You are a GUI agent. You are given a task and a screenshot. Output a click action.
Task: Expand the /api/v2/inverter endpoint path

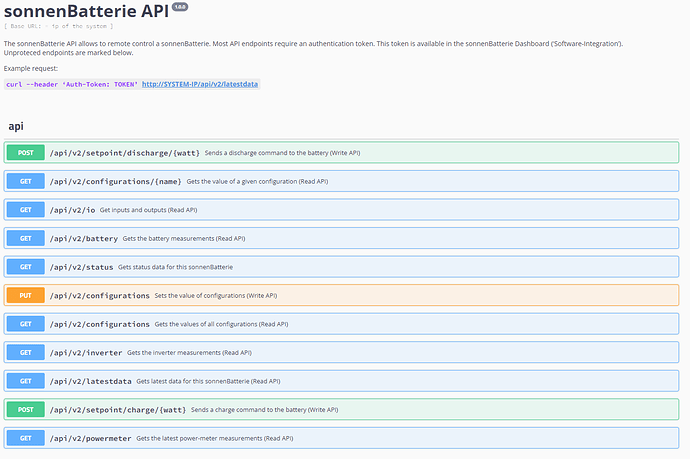tap(86, 353)
